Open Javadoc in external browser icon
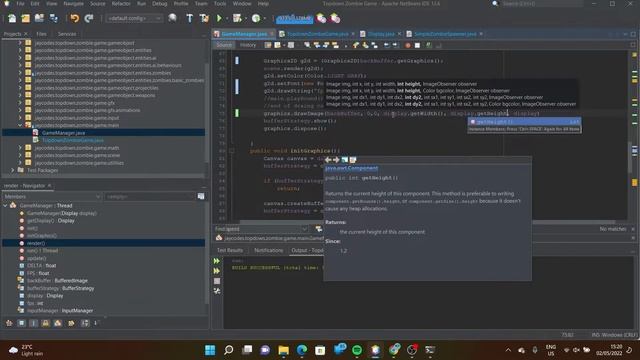The width and height of the screenshot is (640, 360). point(344,160)
